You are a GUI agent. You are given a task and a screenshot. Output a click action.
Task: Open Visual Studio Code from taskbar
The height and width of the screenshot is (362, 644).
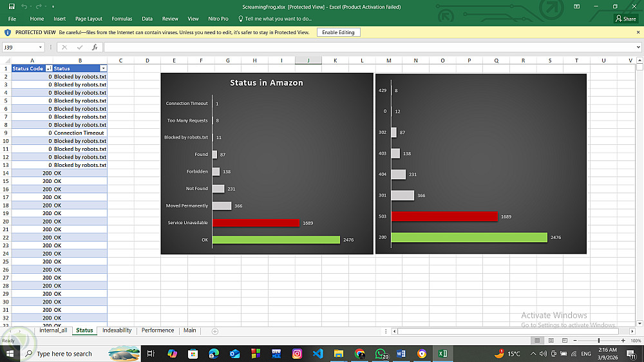317,354
